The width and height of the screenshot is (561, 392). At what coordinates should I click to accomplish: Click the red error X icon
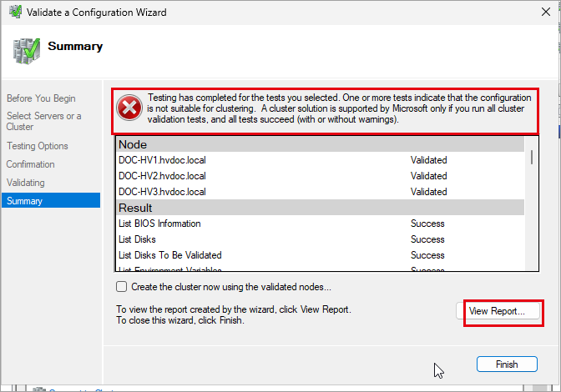[x=129, y=108]
